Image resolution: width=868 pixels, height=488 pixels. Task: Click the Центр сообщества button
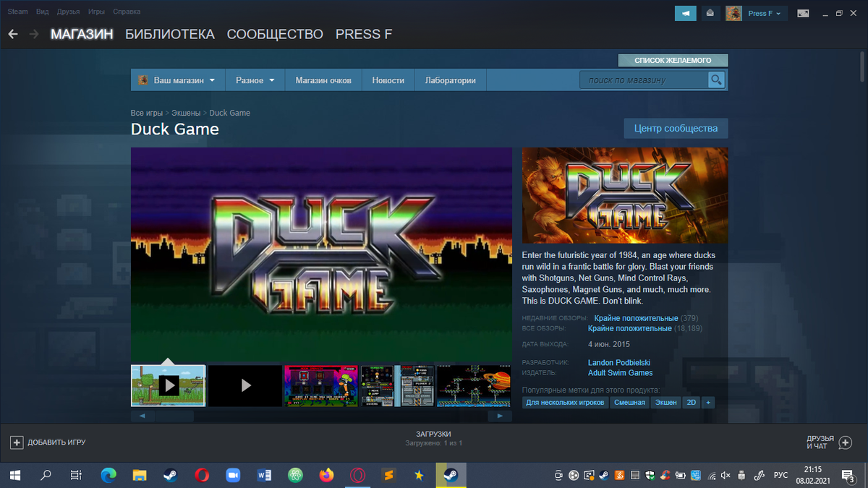(x=676, y=128)
